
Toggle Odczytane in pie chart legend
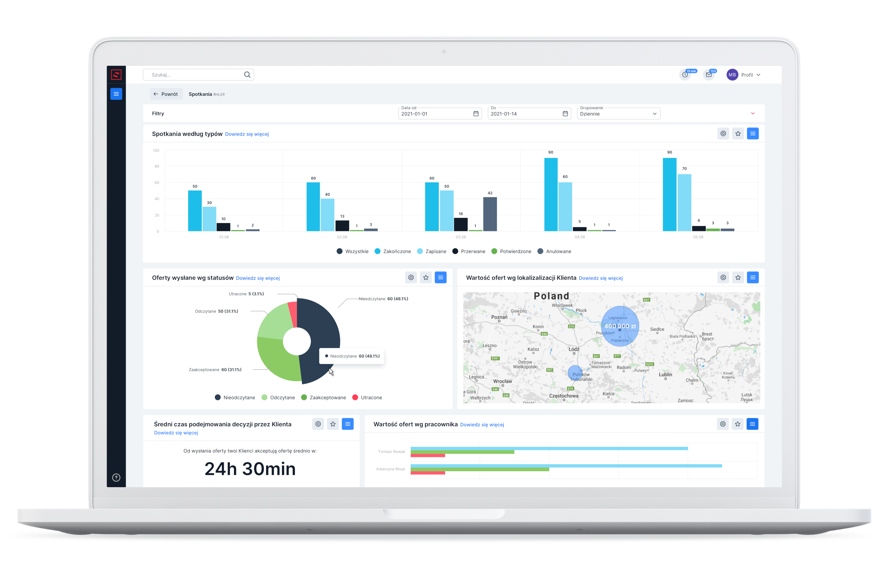tap(278, 397)
